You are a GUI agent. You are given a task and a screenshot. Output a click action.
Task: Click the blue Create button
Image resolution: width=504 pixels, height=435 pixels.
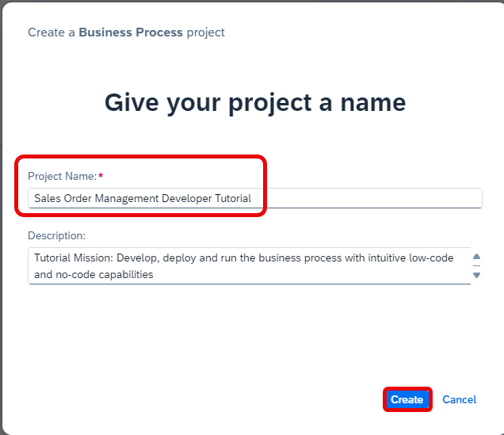(x=407, y=399)
